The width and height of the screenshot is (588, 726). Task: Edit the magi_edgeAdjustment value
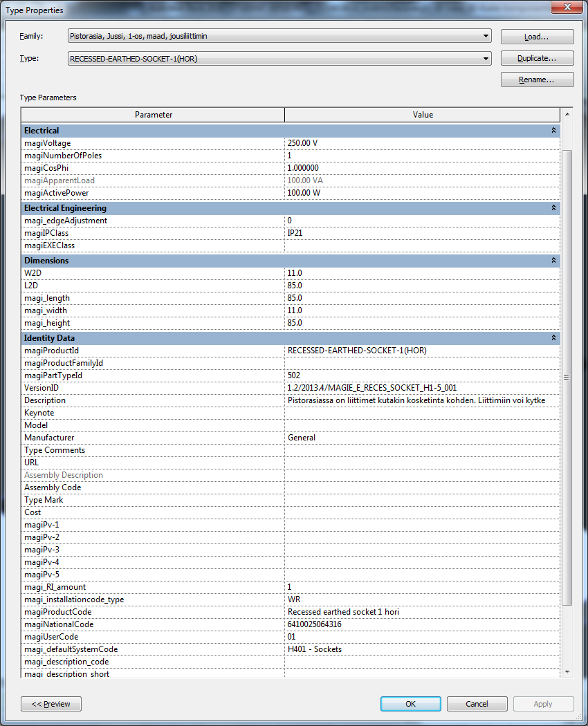(422, 221)
